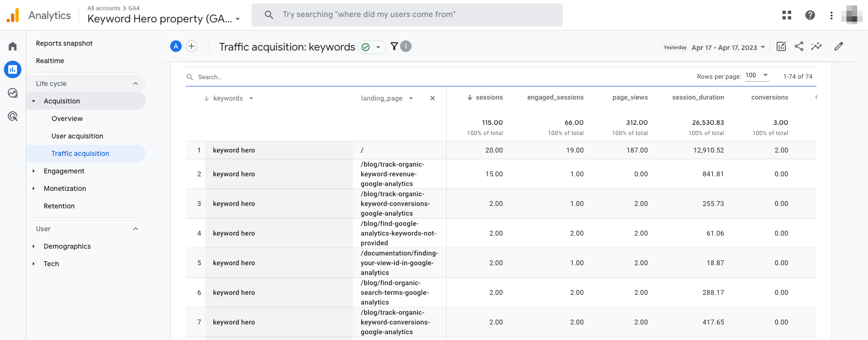
Task: Click the Customize report pencil icon
Action: point(839,46)
